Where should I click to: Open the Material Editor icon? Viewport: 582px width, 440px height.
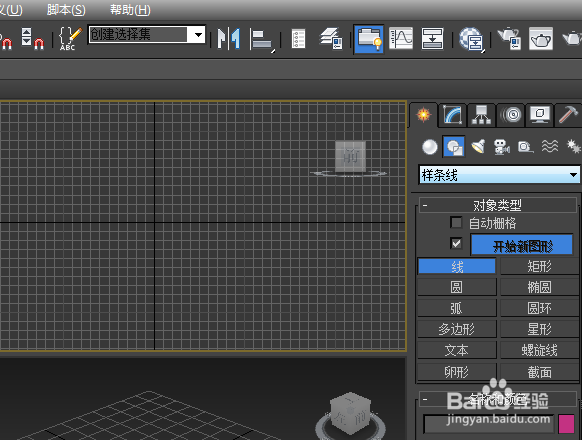(x=471, y=39)
